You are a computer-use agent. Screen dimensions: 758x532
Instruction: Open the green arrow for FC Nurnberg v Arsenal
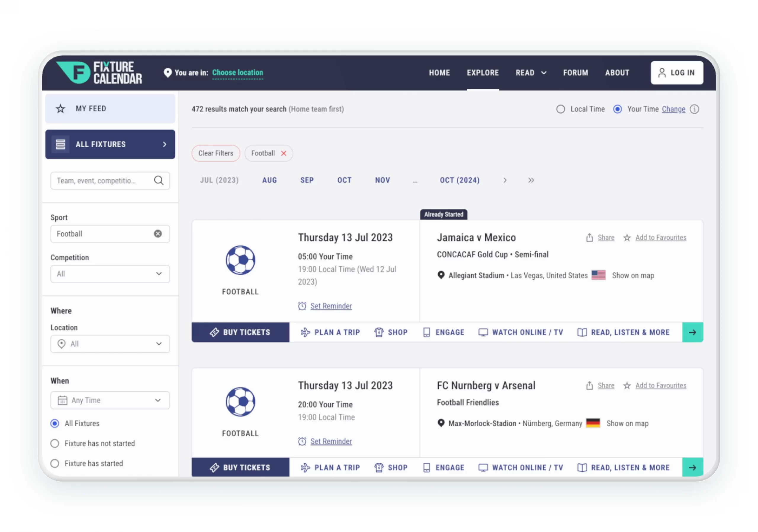693,467
